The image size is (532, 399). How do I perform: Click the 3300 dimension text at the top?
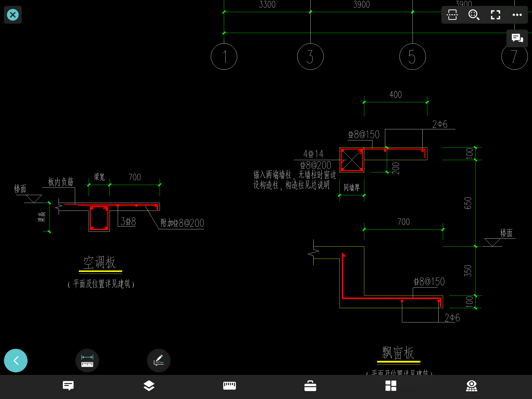267,4
